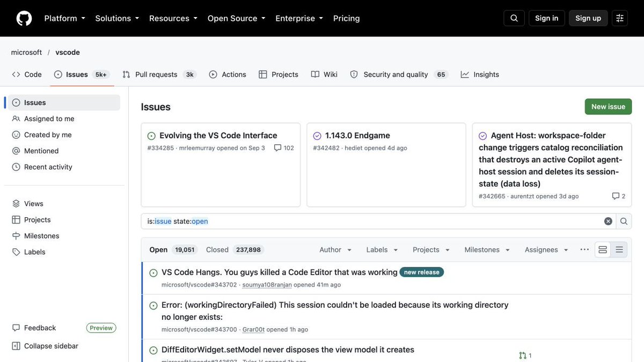Show Open issues only
This screenshot has width=644, height=362.
tap(173, 250)
